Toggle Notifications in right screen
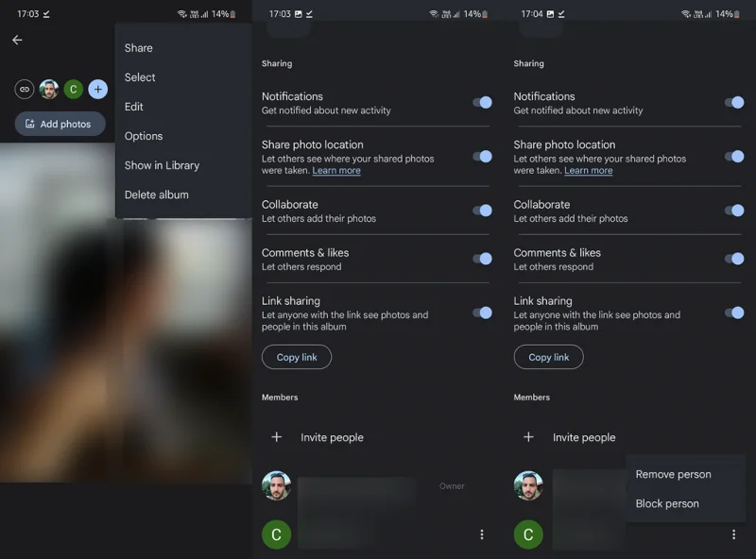Screen dimensions: 756x559 coord(734,102)
